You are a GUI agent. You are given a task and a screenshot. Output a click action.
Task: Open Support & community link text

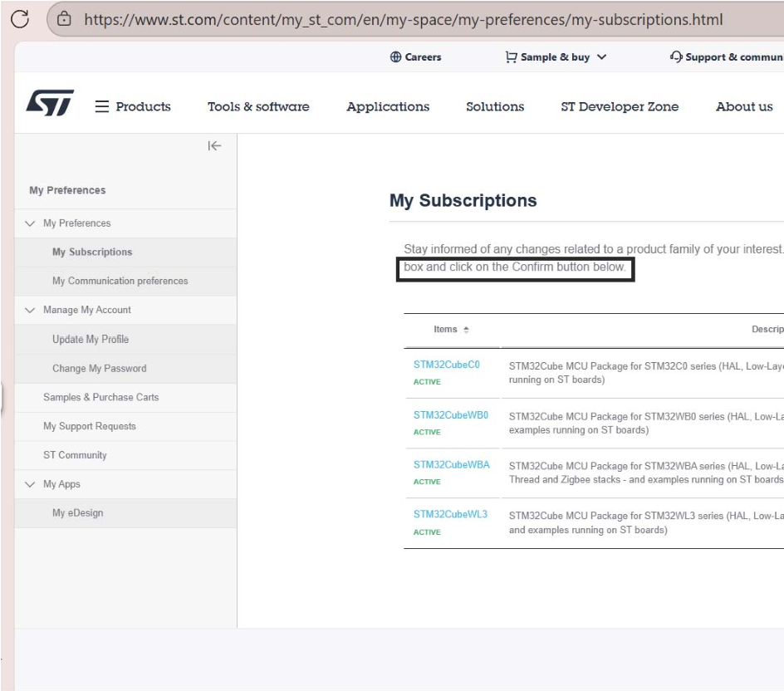click(734, 57)
